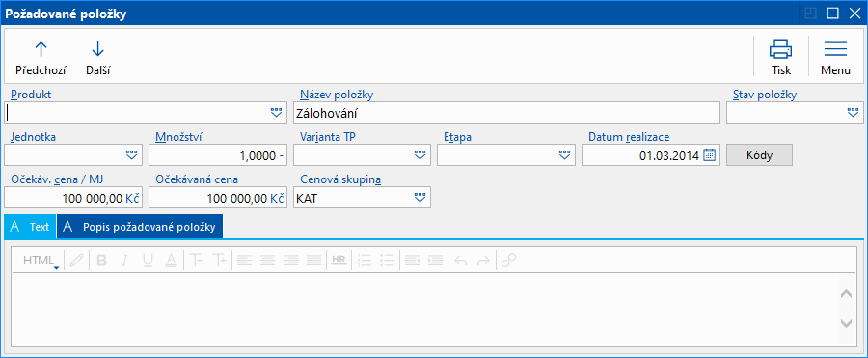
Task: Click the text editor scroll down arrow
Action: 846,323
